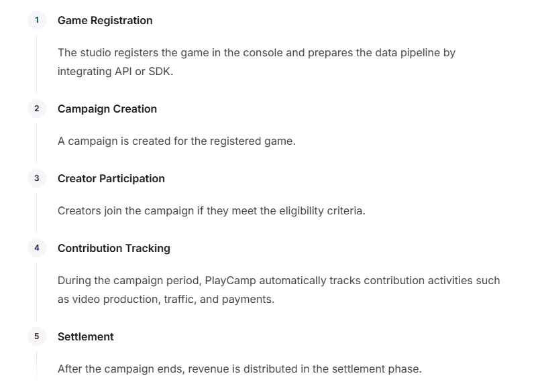Click the revenue distributed in settlement sentence

click(240, 369)
